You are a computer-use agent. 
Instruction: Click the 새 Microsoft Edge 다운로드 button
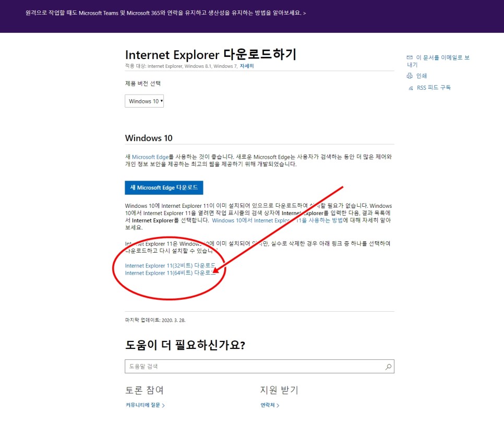tap(164, 187)
